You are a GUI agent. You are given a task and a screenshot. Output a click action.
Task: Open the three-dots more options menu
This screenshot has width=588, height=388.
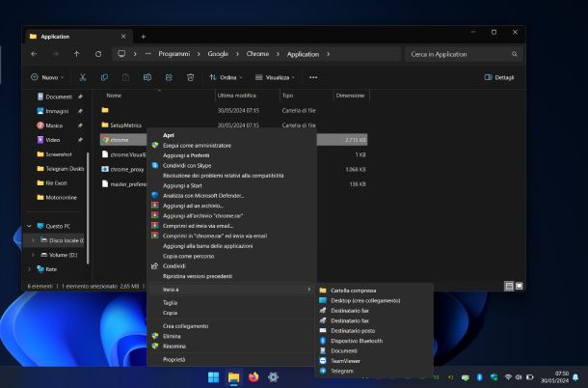[313, 77]
